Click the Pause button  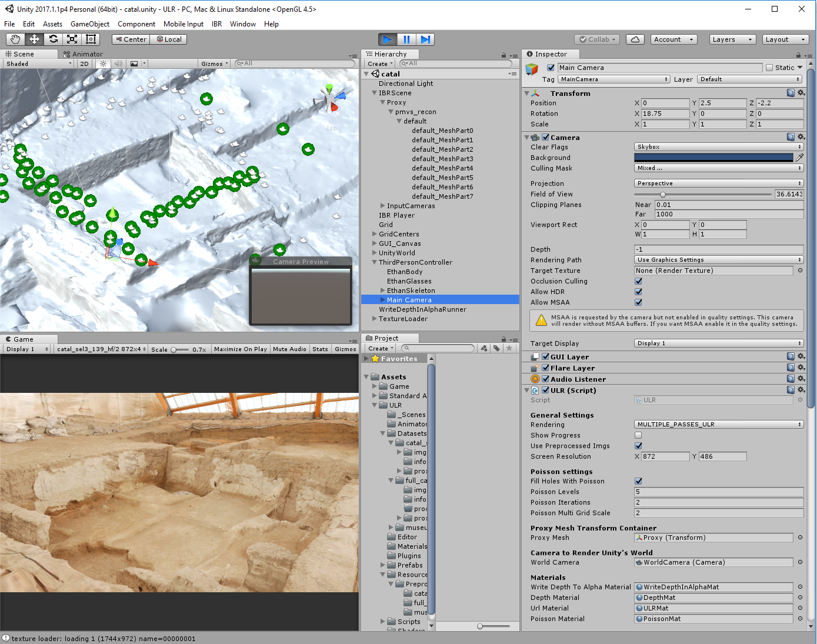click(406, 39)
